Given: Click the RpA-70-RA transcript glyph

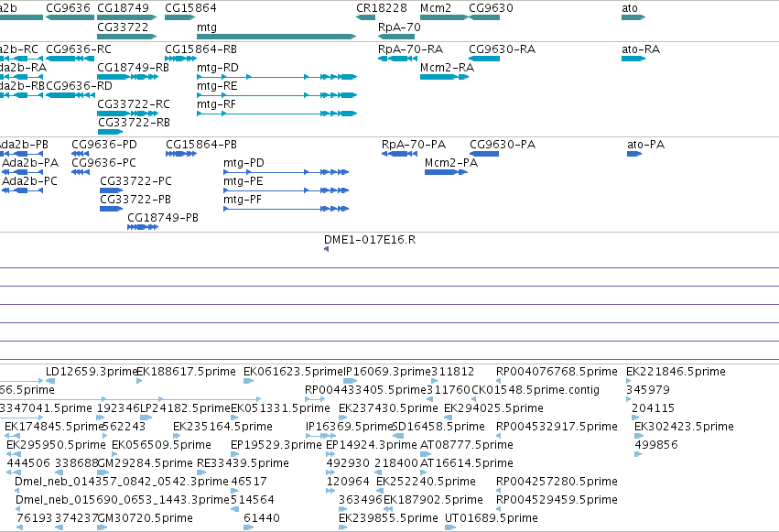Looking at the screenshot, I should coord(397,59).
